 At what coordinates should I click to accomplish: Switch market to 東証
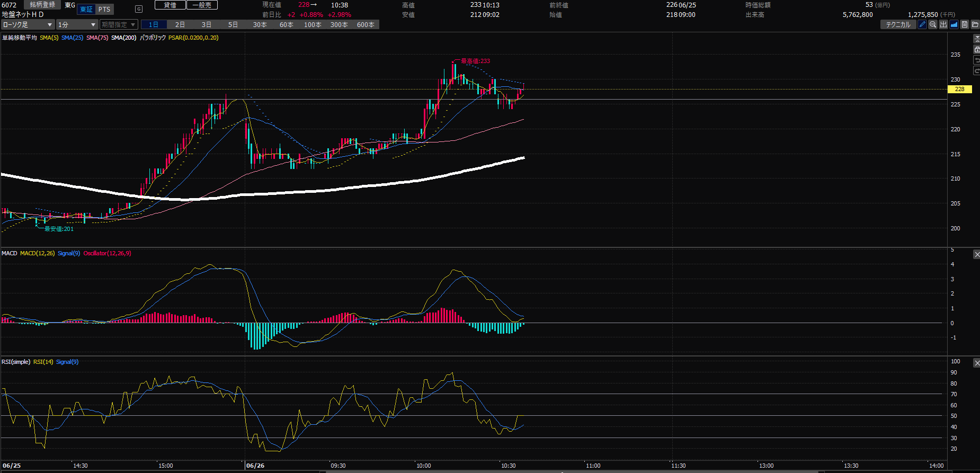coord(86,10)
